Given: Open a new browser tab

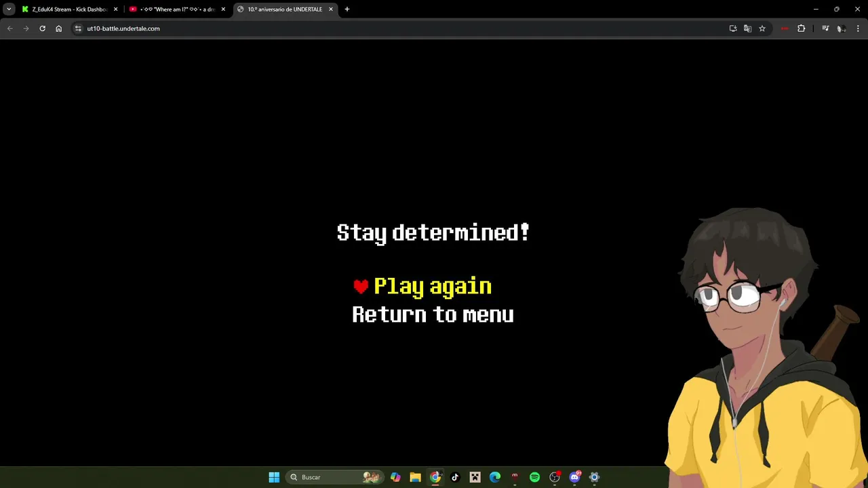Looking at the screenshot, I should (347, 9).
